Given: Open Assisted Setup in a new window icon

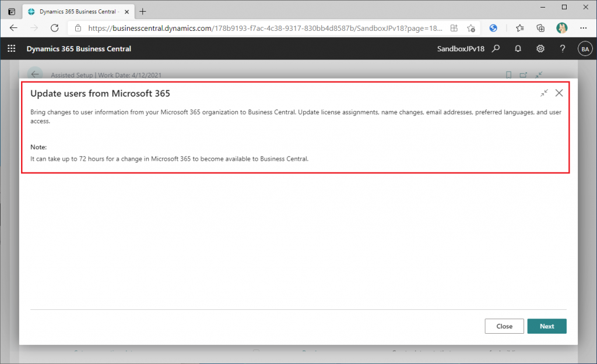Looking at the screenshot, I should pyautogui.click(x=524, y=75).
